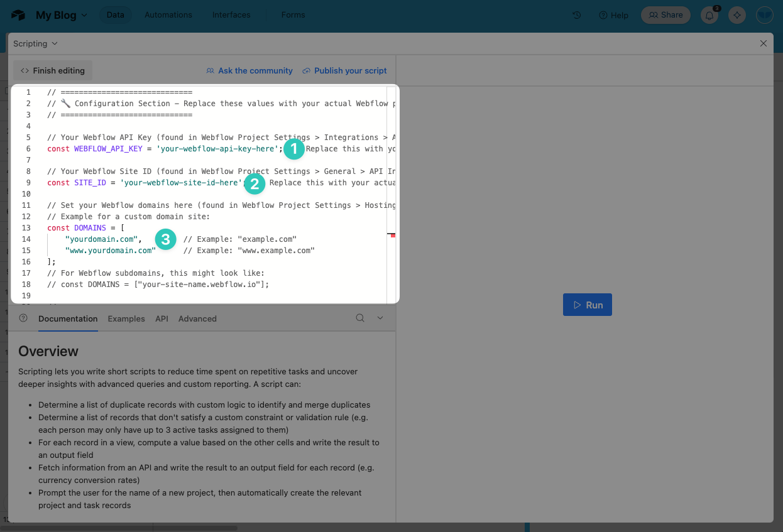The image size is (783, 532).
Task: Open Ask the community link
Action: coord(249,70)
